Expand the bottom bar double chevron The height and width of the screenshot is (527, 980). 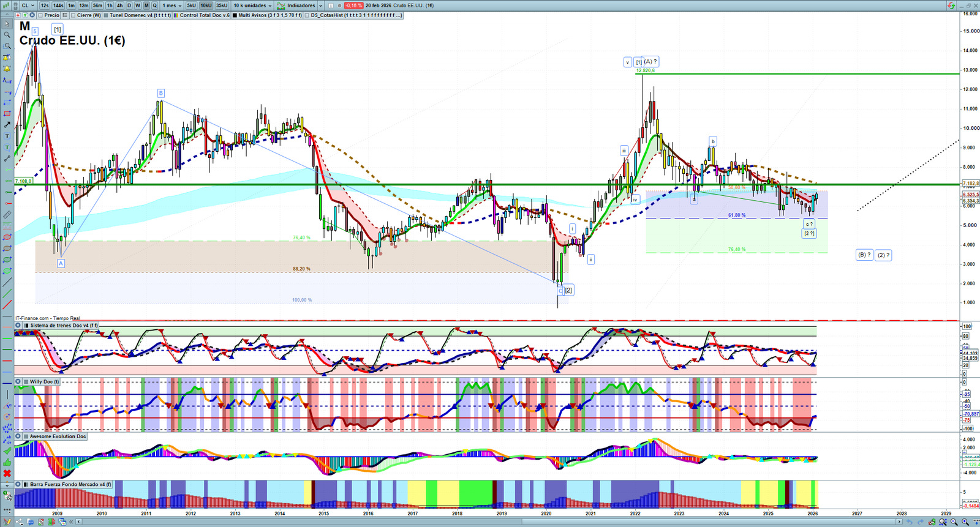pyautogui.click(x=72, y=522)
